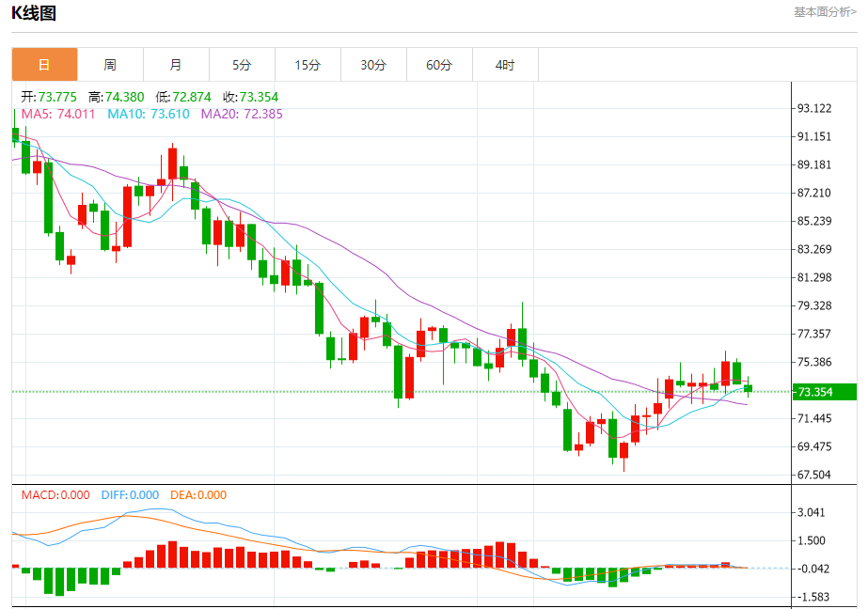Open the 4时 interval tab
The image size is (868, 609).
[x=505, y=65]
